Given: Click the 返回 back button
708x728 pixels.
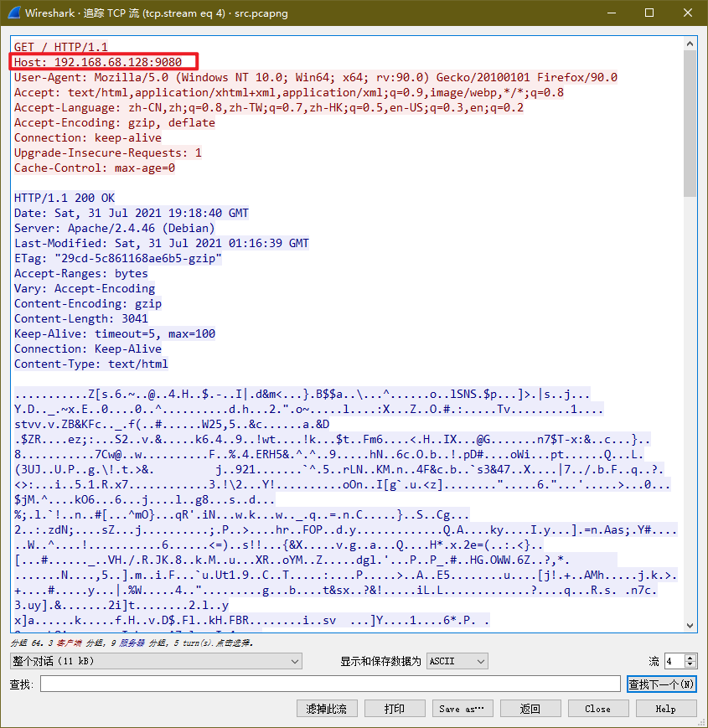Looking at the screenshot, I should click(x=530, y=709).
